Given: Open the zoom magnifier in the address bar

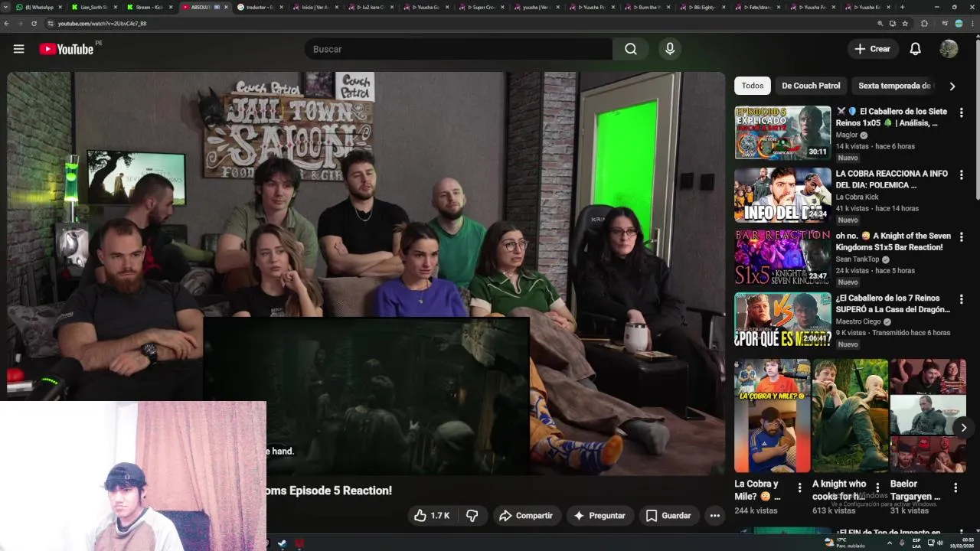Looking at the screenshot, I should 880,24.
